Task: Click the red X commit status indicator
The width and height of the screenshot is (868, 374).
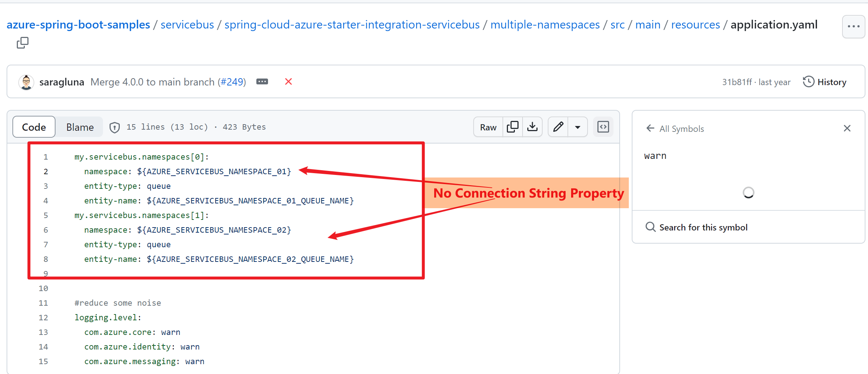Action: [288, 81]
